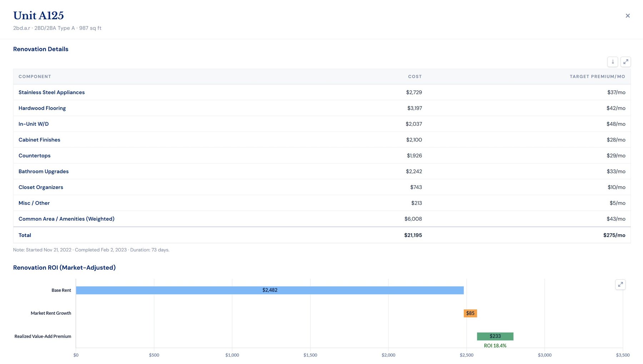Download the renovation details table
The width and height of the screenshot is (643, 364).
(613, 62)
